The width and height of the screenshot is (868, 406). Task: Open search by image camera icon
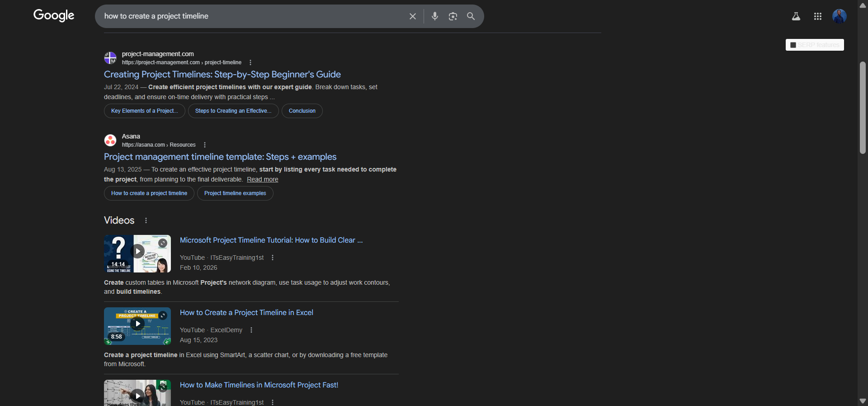point(453,16)
